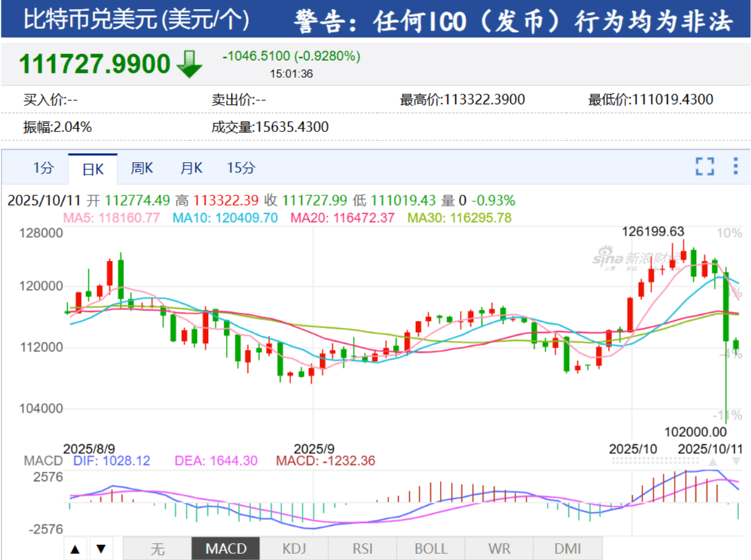Click the down triangle indicator arrow

[x=101, y=549]
